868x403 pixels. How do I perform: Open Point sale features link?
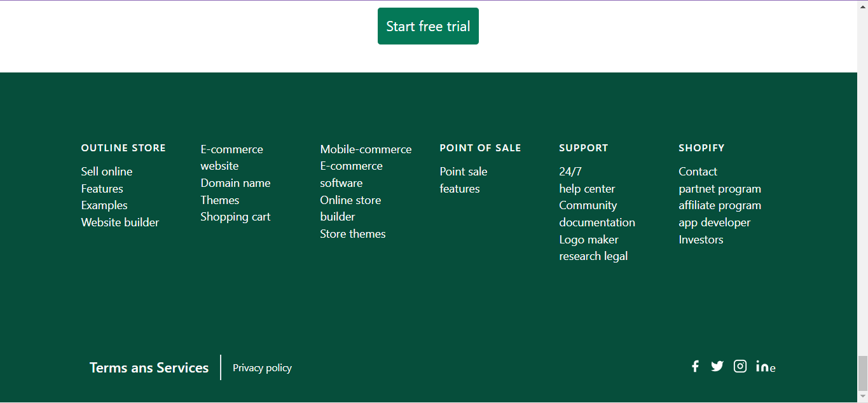coord(463,180)
